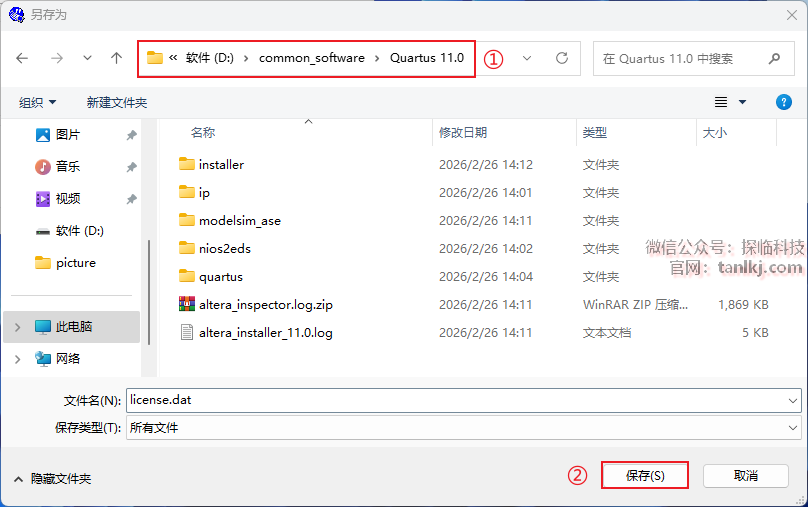Click the WinRAR icon of altera_inspector.log.zip

coord(187,304)
